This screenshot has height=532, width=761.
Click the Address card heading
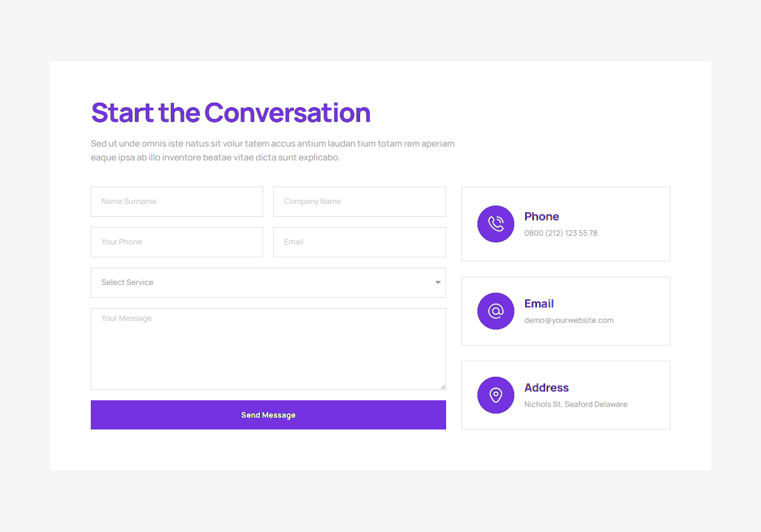pyautogui.click(x=546, y=387)
